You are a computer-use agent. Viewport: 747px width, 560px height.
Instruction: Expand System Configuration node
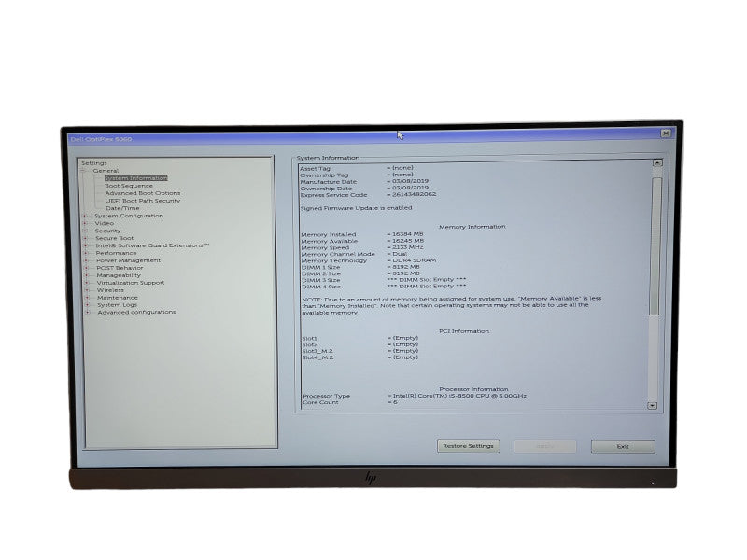pyautogui.click(x=85, y=216)
